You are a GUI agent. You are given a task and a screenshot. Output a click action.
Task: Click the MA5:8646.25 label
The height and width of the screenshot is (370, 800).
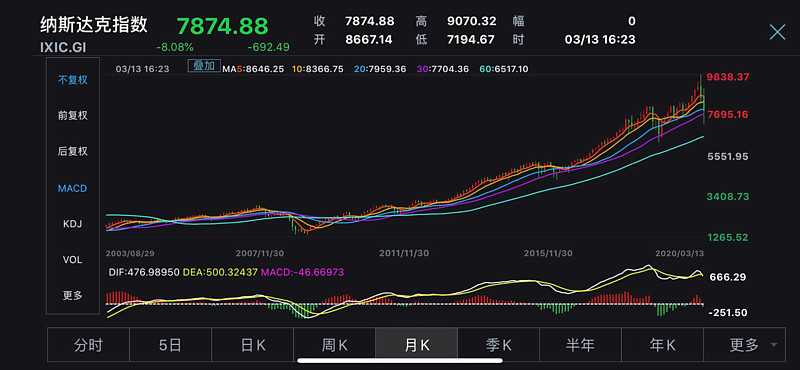click(x=253, y=68)
